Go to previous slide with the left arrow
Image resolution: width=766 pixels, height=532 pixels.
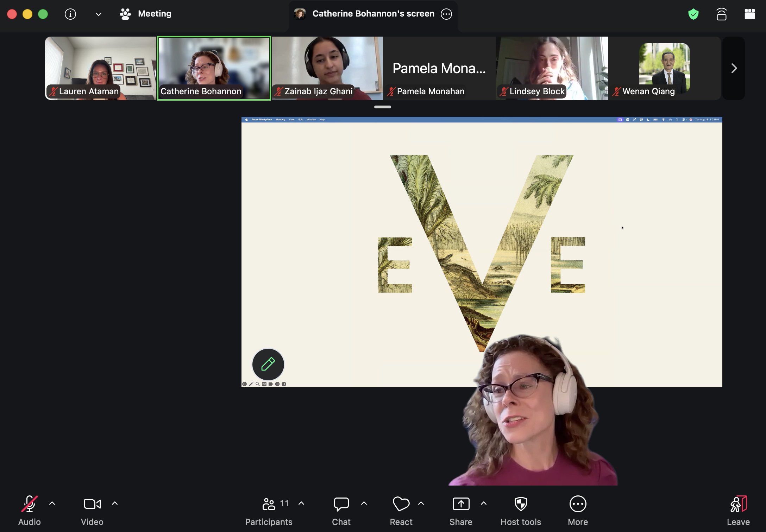(x=244, y=384)
